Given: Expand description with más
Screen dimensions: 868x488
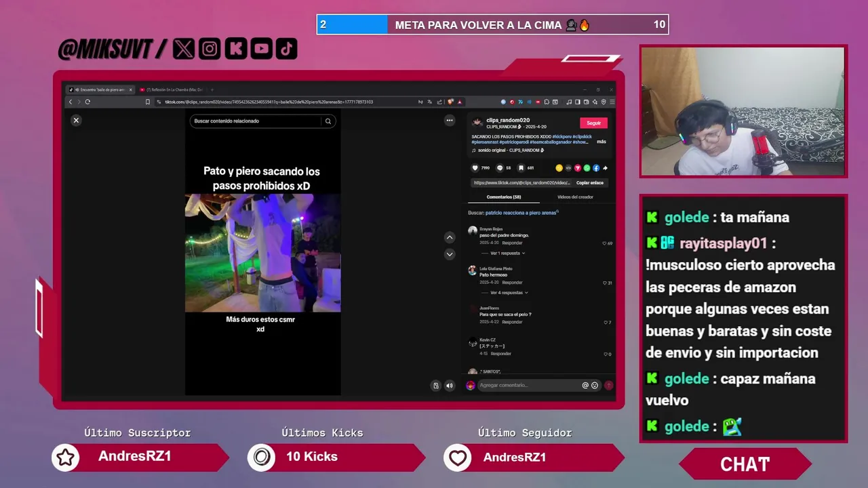Looking at the screenshot, I should pos(601,142).
